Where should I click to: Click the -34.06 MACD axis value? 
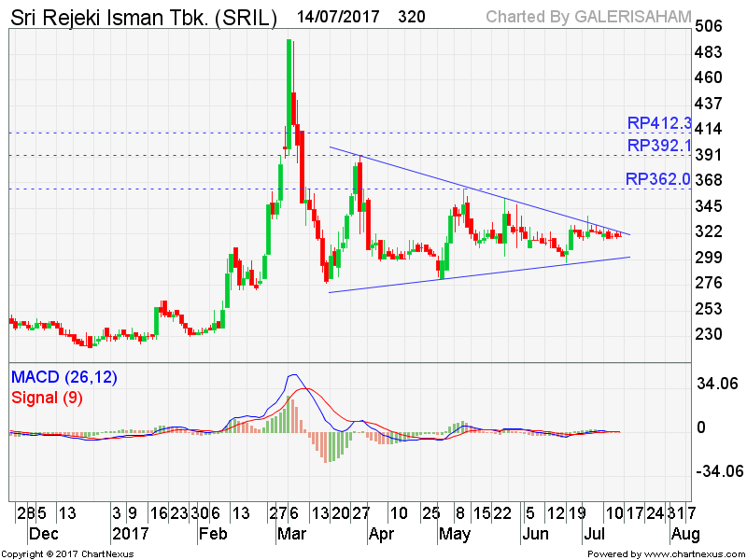(715, 471)
